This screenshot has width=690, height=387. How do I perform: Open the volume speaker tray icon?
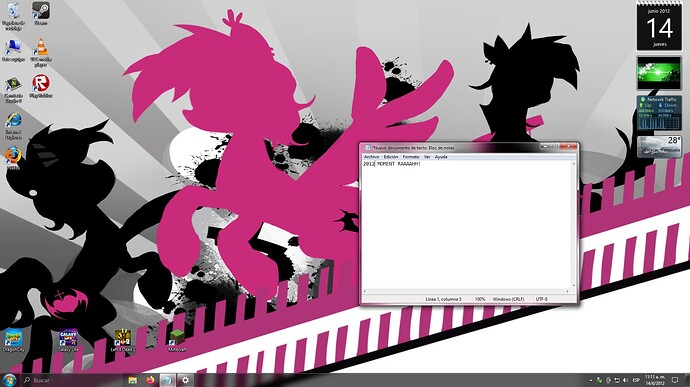click(x=625, y=380)
